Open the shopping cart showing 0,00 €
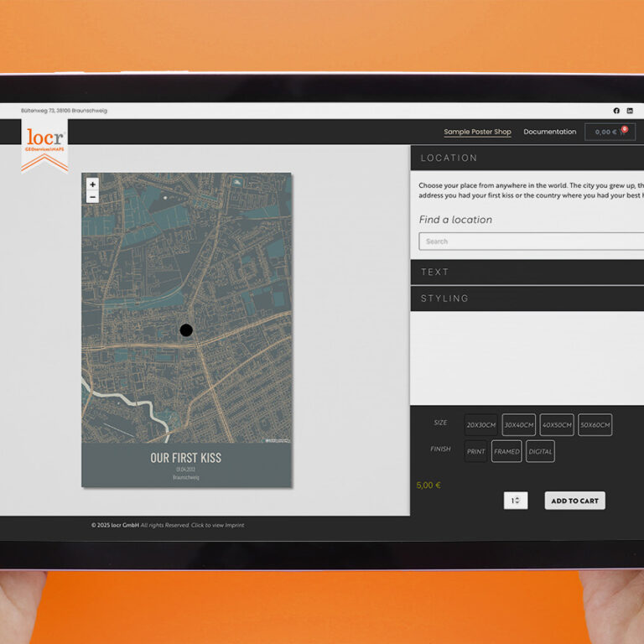Image resolution: width=644 pixels, height=644 pixels. point(610,132)
